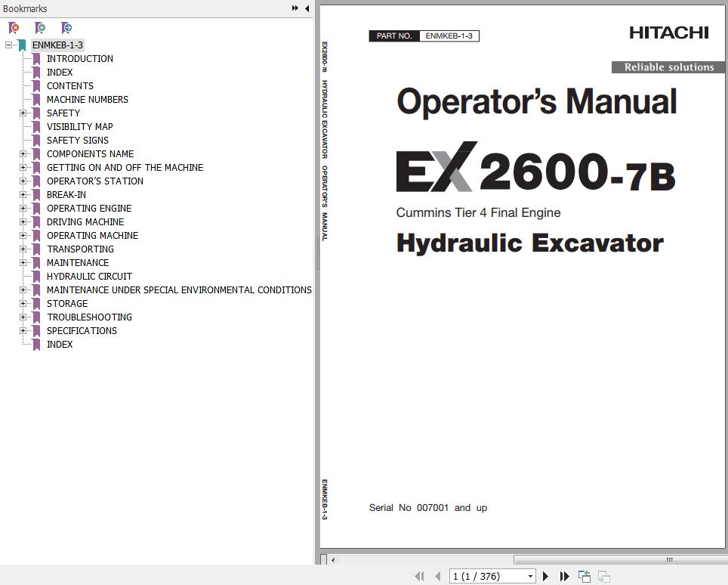Screen dimensions: 728x585
Task: Click the previous view icon in the navigation bar
Action: [585, 576]
